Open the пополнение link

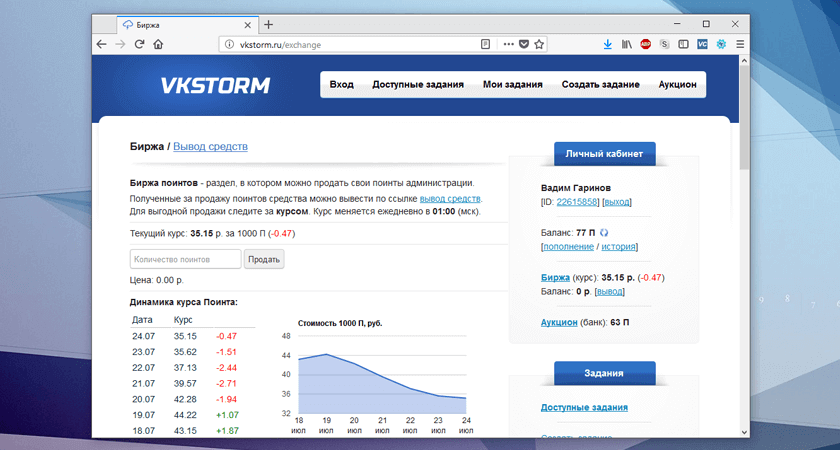(x=569, y=247)
